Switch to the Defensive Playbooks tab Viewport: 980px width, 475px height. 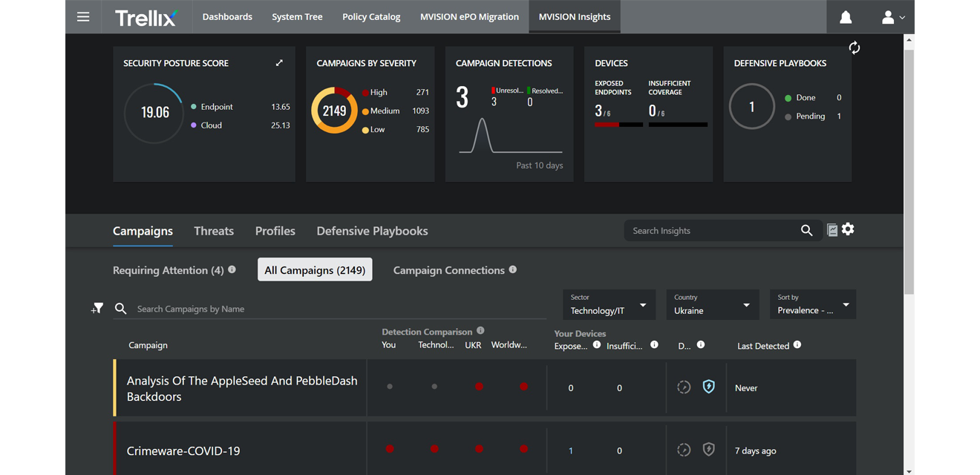(x=372, y=231)
